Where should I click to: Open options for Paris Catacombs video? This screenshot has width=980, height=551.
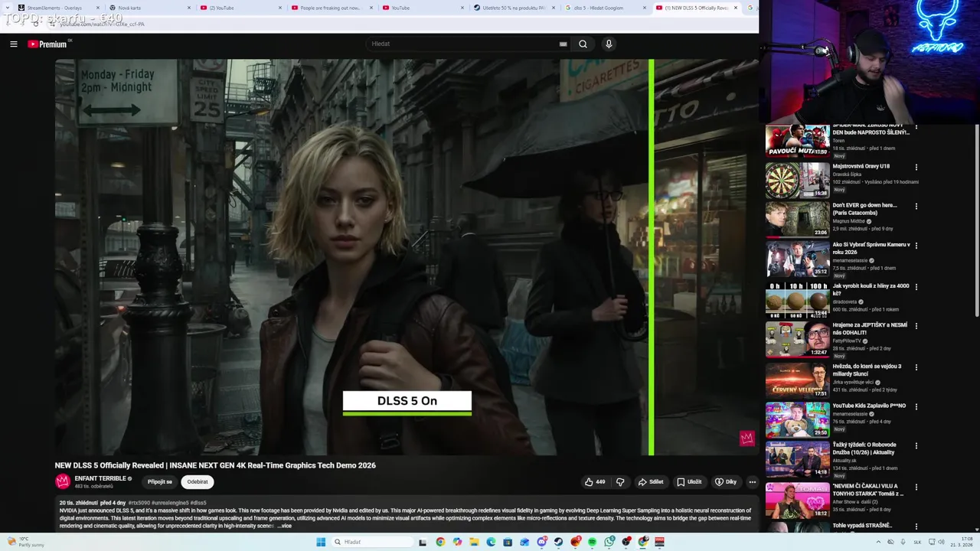(x=916, y=206)
